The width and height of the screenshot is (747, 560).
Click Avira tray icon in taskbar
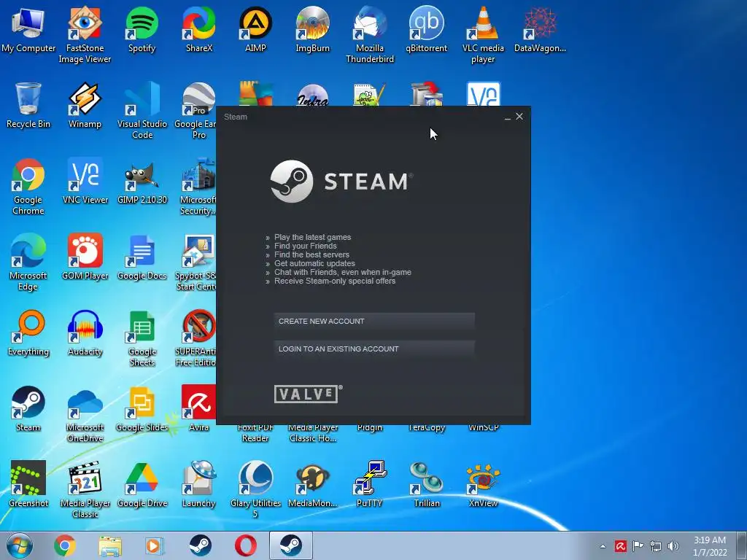[x=620, y=546]
